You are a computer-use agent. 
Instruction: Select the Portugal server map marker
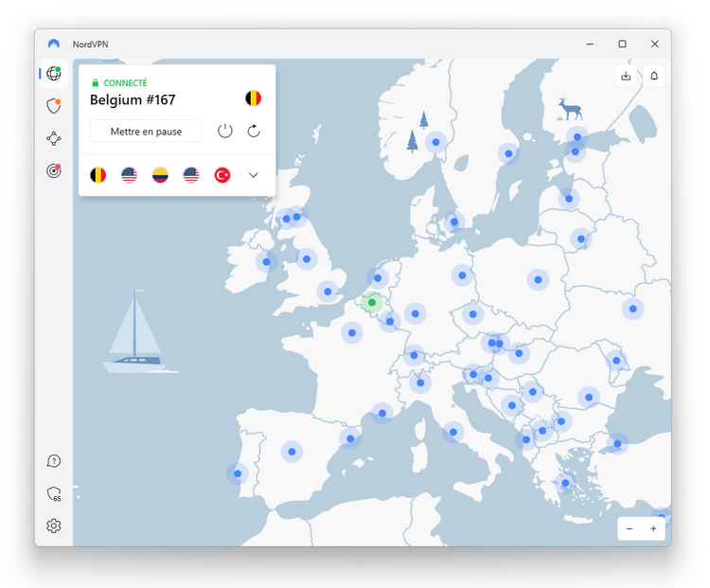point(238,473)
